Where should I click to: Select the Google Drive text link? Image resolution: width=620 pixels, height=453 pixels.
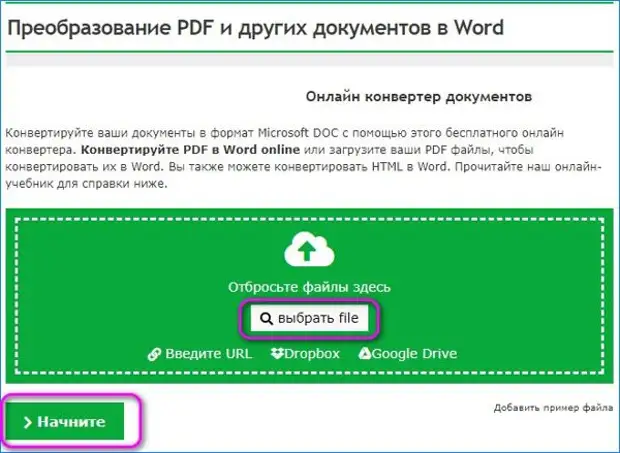tap(415, 353)
